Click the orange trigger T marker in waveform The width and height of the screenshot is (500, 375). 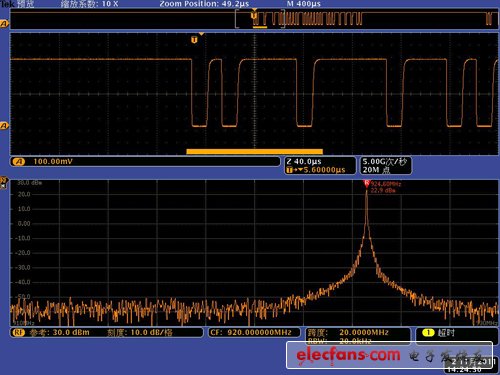pyautogui.click(x=194, y=40)
